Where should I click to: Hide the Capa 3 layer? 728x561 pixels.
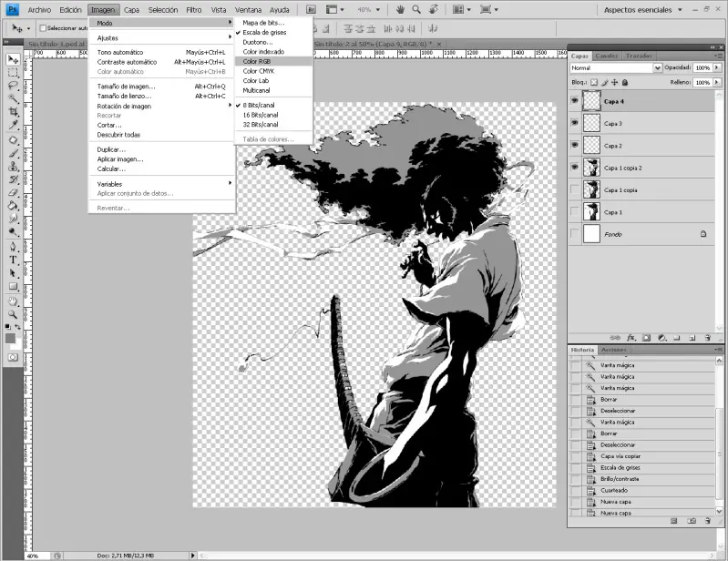[575, 123]
